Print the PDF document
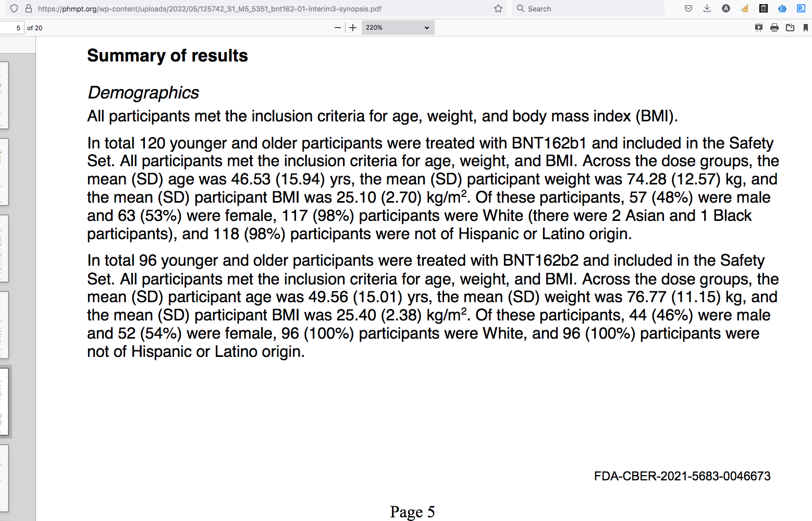 point(774,28)
